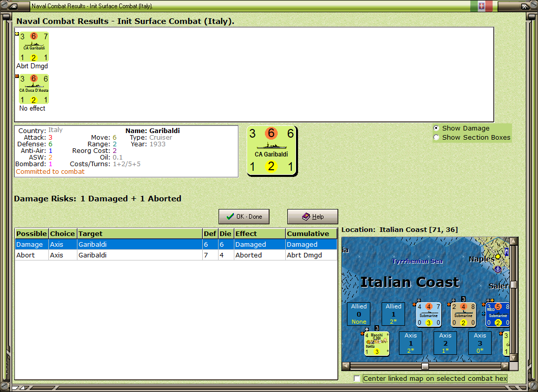Click the 'No effect' label under Duca D'Aosta
The image size is (538, 392).
coord(32,108)
